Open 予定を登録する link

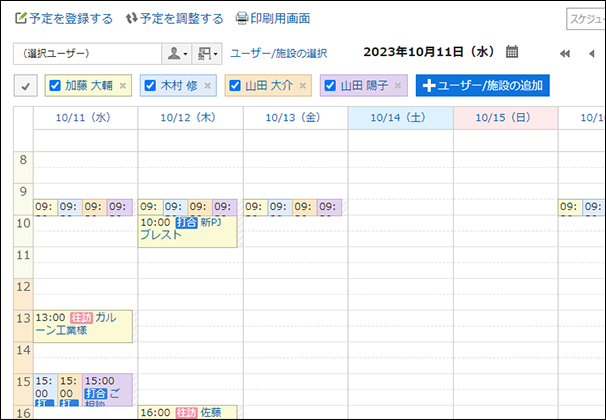pyautogui.click(x=71, y=19)
